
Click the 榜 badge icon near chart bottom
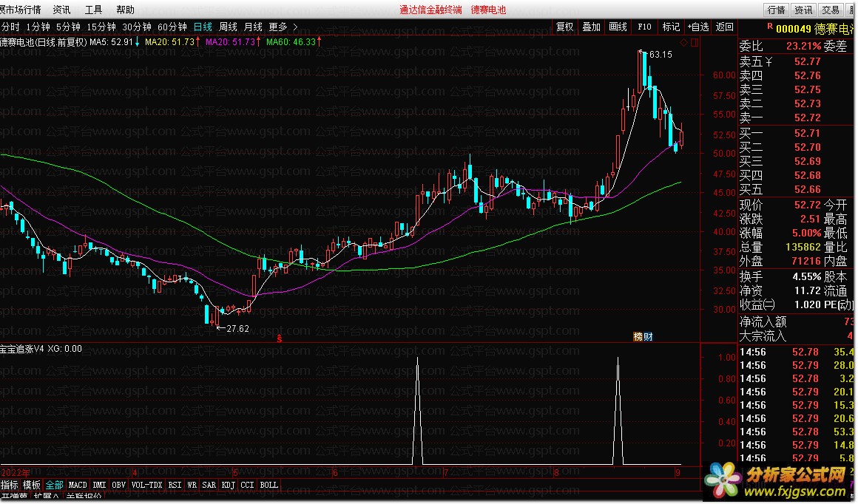click(x=638, y=337)
